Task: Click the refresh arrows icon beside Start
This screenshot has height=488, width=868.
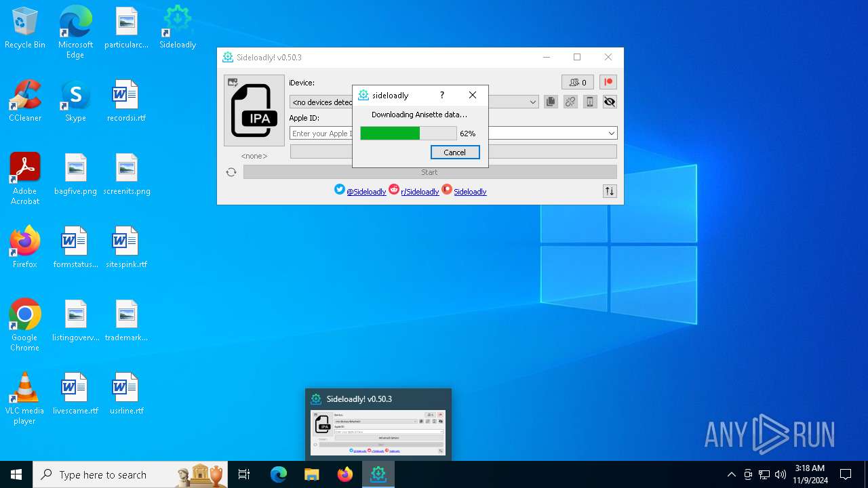Action: (x=231, y=172)
